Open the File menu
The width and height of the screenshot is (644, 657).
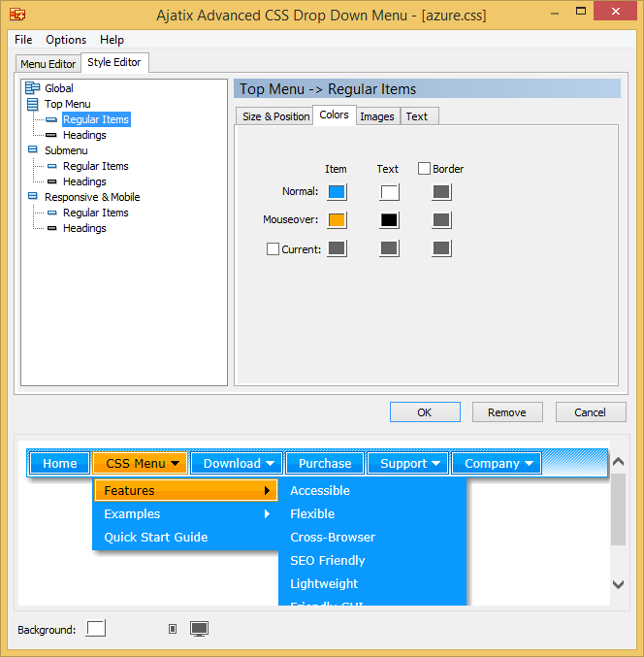click(23, 40)
